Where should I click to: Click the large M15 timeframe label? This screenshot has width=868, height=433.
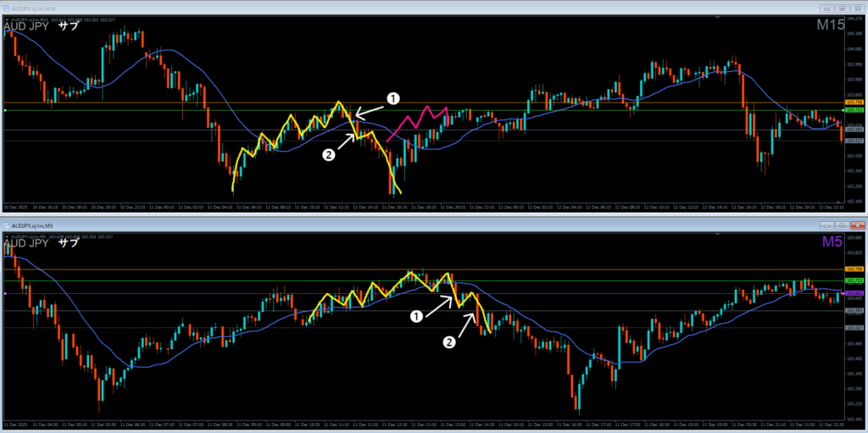[x=830, y=25]
